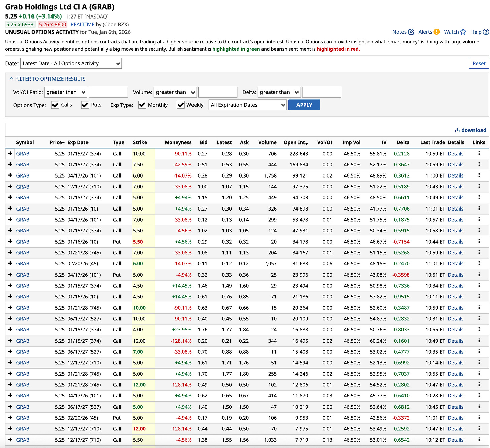The width and height of the screenshot is (490, 448).
Task: Click the APPLY filter button
Action: coord(304,105)
